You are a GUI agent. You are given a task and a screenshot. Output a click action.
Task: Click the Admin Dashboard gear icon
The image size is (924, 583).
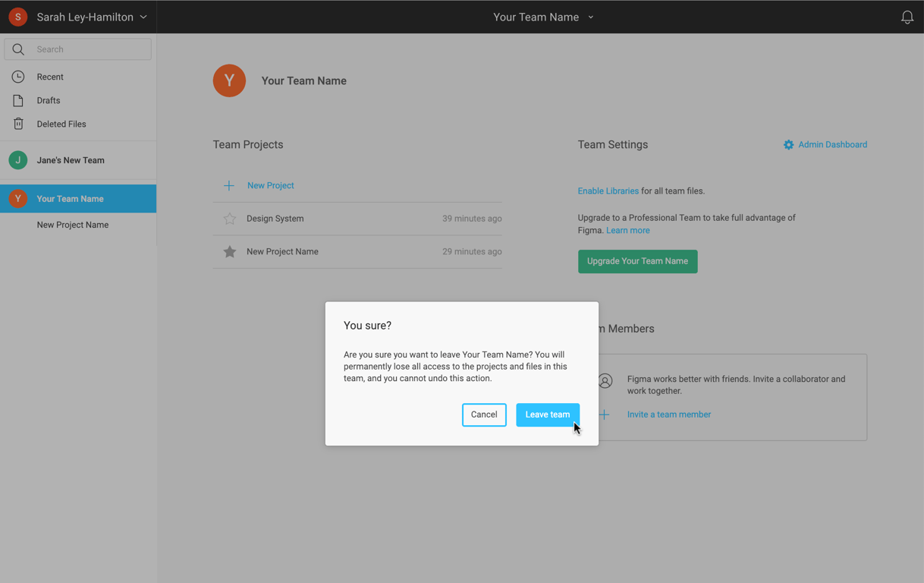point(788,145)
